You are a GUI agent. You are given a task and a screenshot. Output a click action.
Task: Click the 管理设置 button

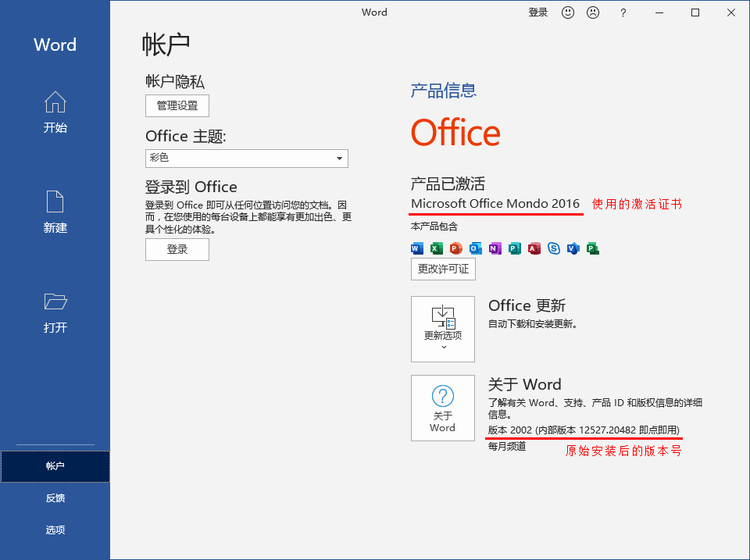pyautogui.click(x=177, y=105)
